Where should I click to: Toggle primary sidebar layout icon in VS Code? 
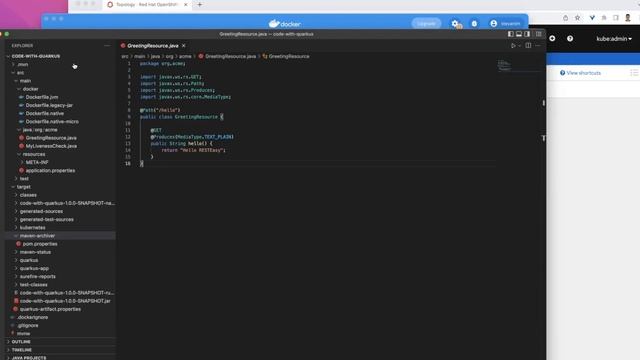click(x=511, y=34)
